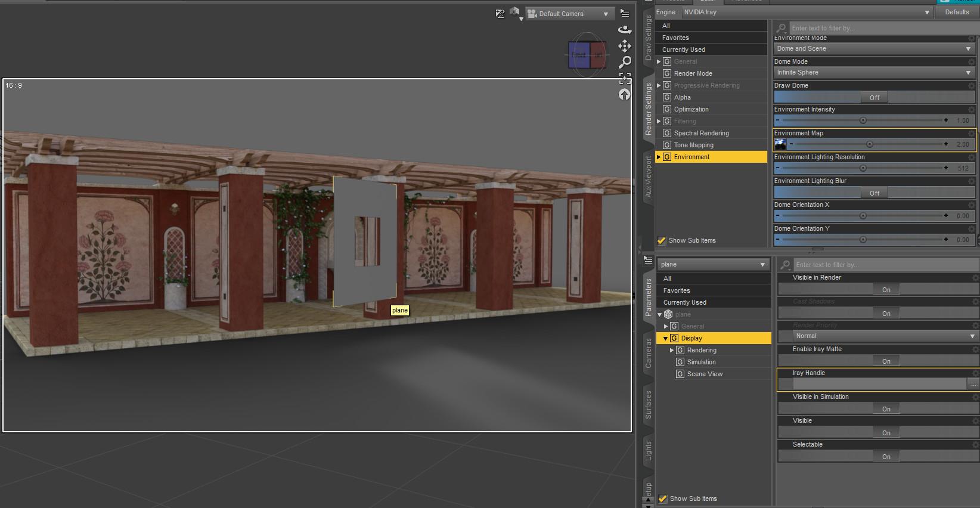
Task: Toggle Environment Lighting Blur off switch
Action: pos(874,193)
